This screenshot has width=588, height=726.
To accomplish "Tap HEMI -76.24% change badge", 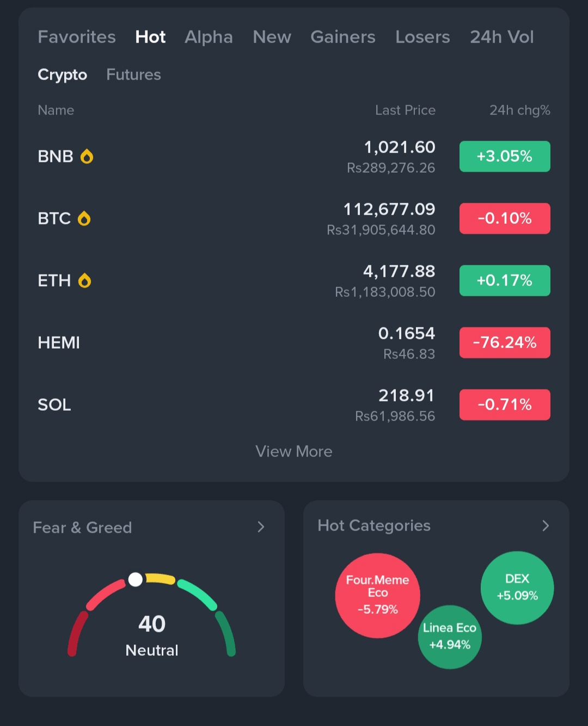I will tap(505, 343).
